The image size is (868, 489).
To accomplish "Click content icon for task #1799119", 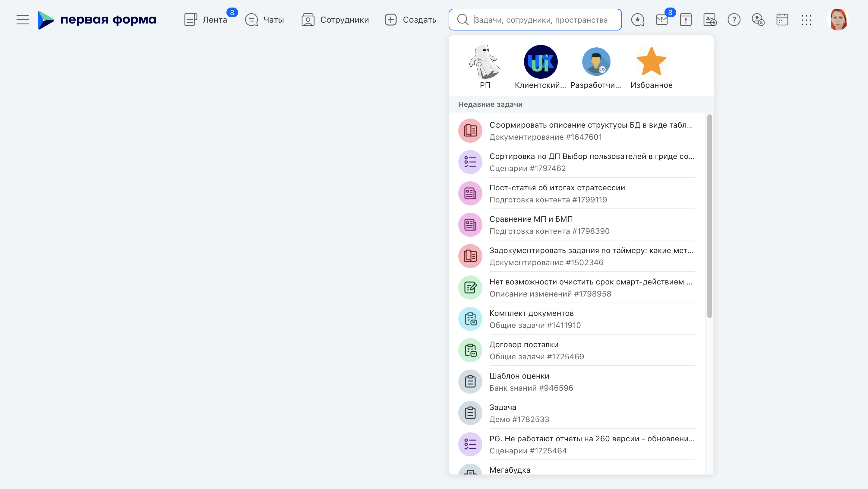I will click(x=470, y=193).
